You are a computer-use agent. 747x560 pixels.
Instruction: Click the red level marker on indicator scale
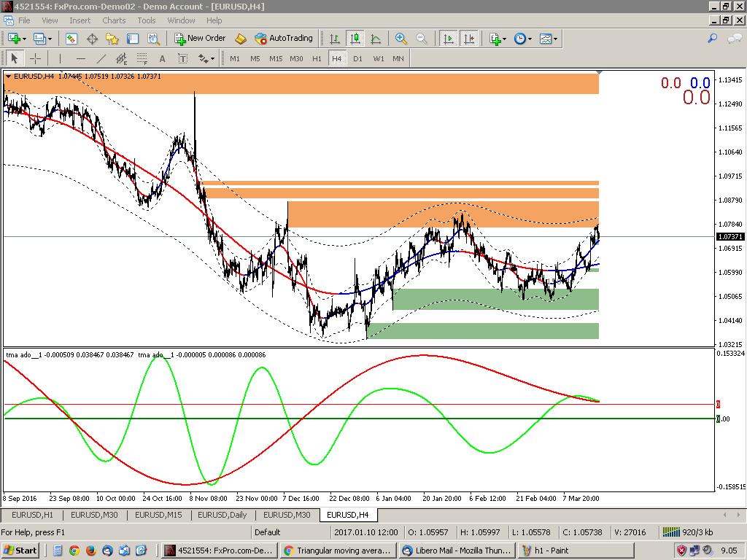[718, 404]
